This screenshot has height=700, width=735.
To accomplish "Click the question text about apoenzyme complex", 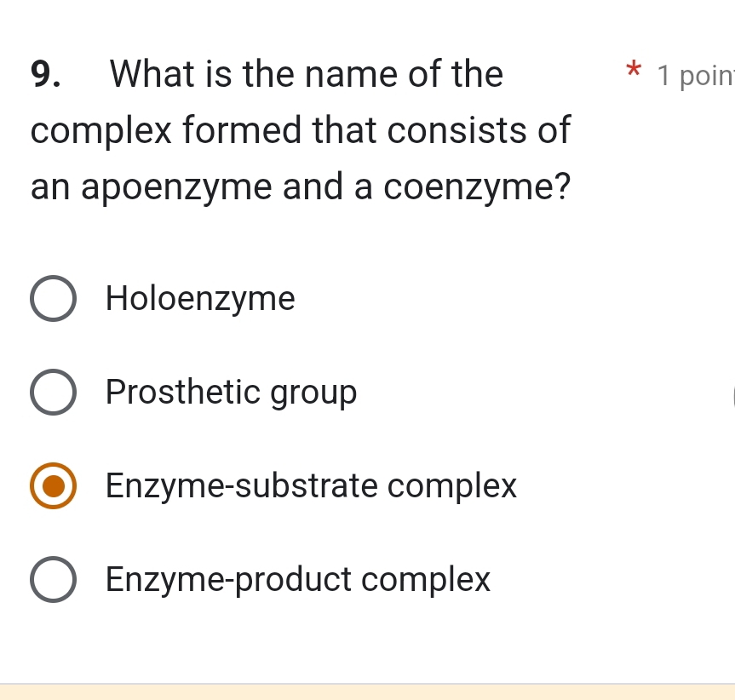I will point(300,129).
